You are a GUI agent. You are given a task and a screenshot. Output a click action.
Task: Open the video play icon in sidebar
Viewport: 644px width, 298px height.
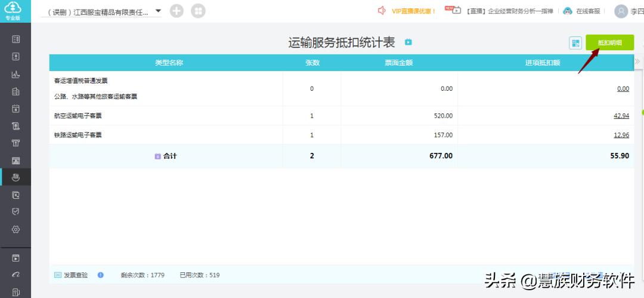click(x=16, y=259)
